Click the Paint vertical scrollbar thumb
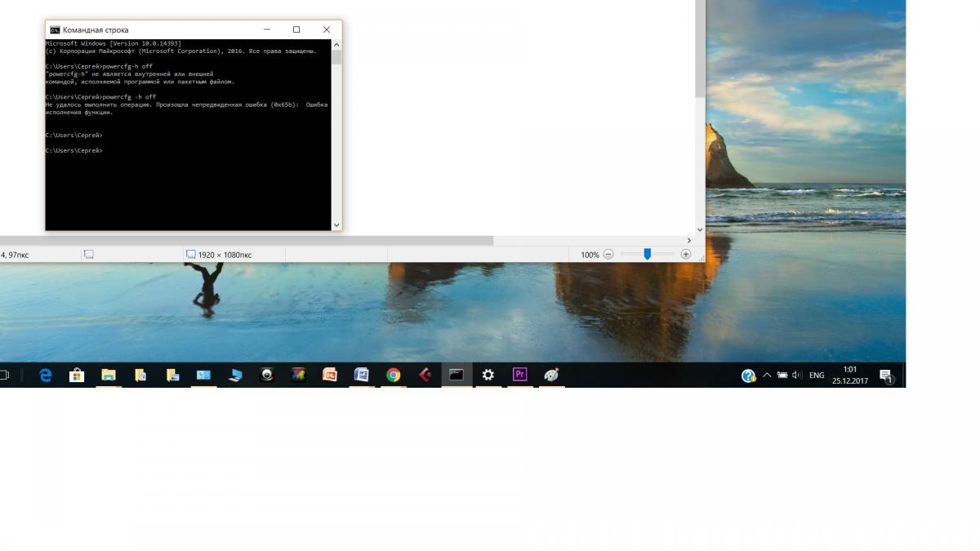The width and height of the screenshot is (980, 551). pyautogui.click(x=700, y=49)
